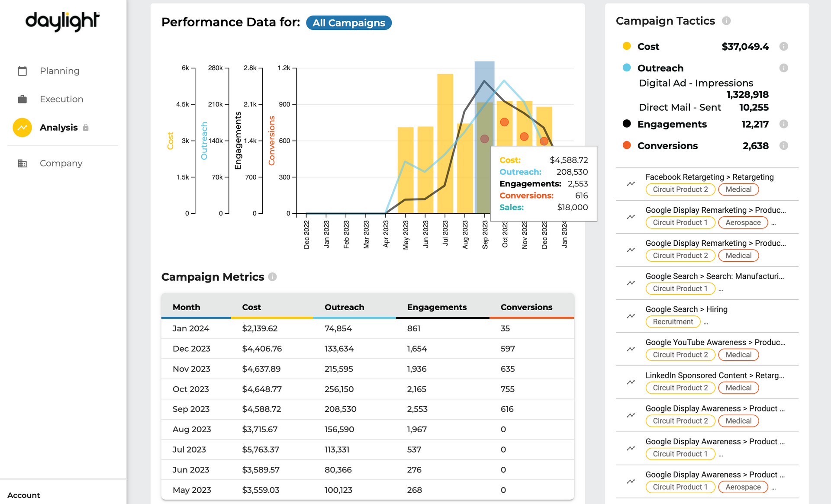Screen dimensions: 831x504
Task: Click Direct Mail - Sent label
Action: click(x=680, y=107)
